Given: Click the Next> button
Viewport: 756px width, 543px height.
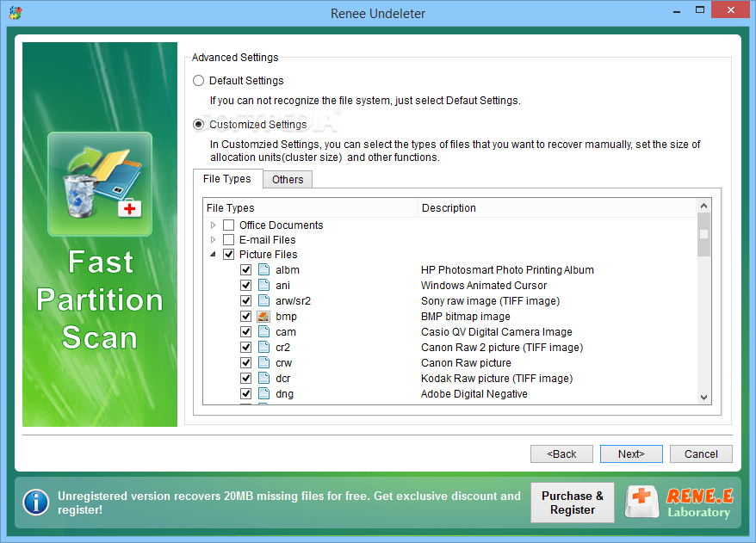Looking at the screenshot, I should click(631, 454).
